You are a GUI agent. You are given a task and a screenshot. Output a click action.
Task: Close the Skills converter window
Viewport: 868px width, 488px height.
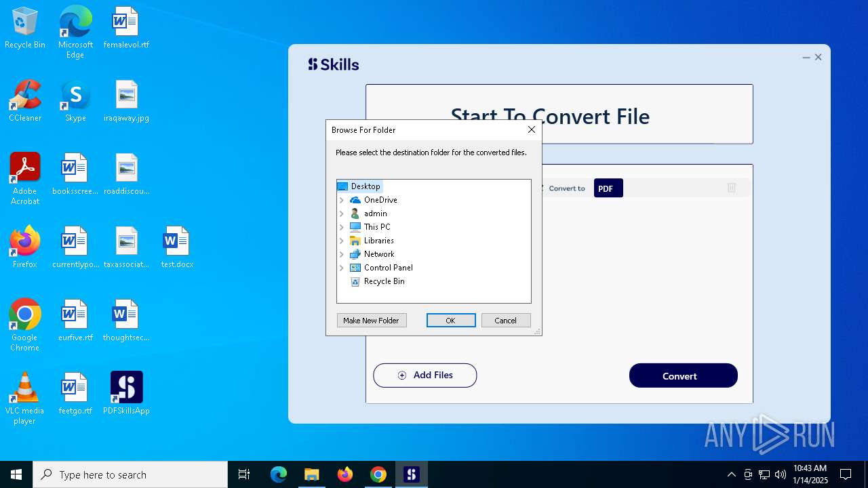point(818,58)
